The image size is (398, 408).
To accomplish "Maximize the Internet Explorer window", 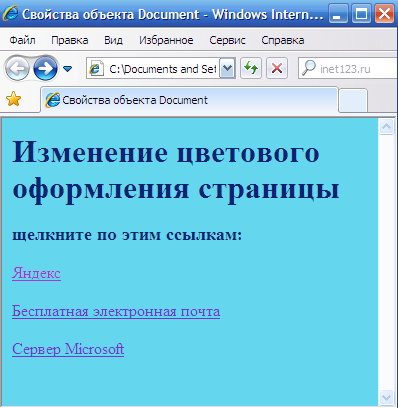I will pyautogui.click(x=362, y=14).
